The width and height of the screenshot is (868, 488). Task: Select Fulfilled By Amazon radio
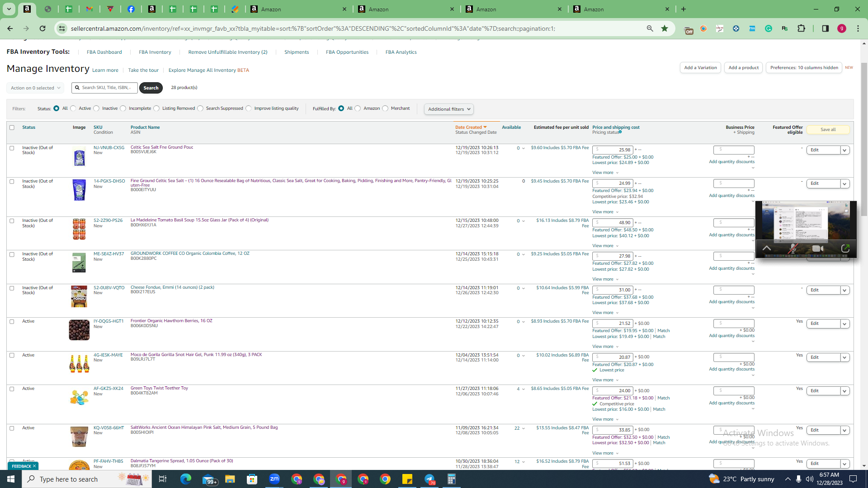point(358,108)
